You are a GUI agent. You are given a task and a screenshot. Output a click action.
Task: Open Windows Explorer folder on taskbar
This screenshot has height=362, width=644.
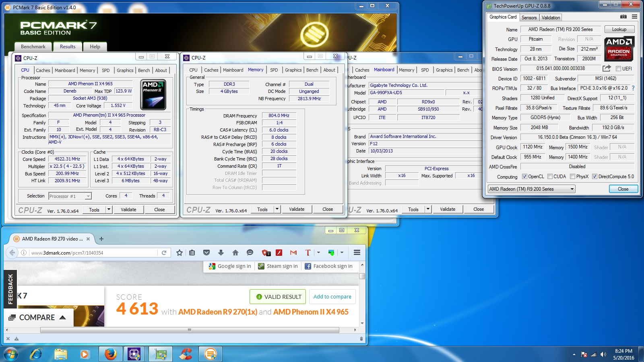click(x=60, y=354)
